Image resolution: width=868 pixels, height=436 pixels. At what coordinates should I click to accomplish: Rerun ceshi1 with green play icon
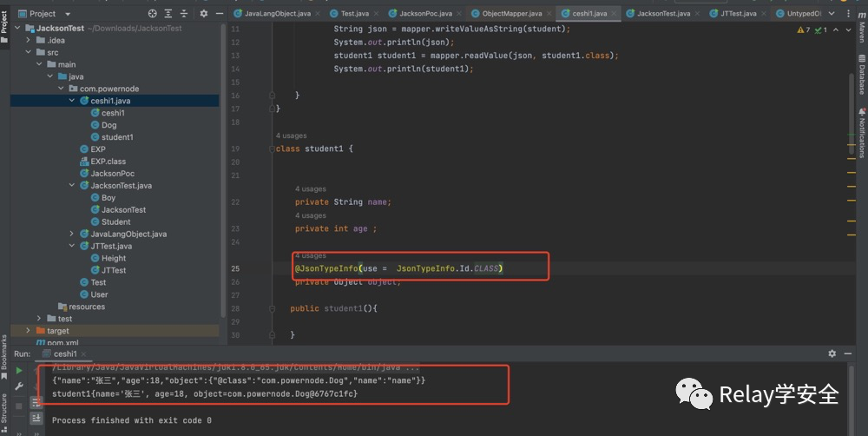click(x=19, y=370)
